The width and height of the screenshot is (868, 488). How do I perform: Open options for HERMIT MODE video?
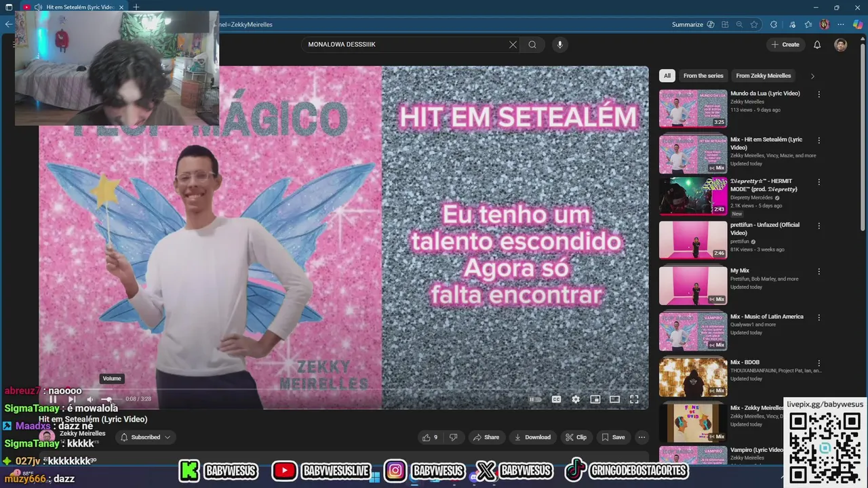(819, 182)
